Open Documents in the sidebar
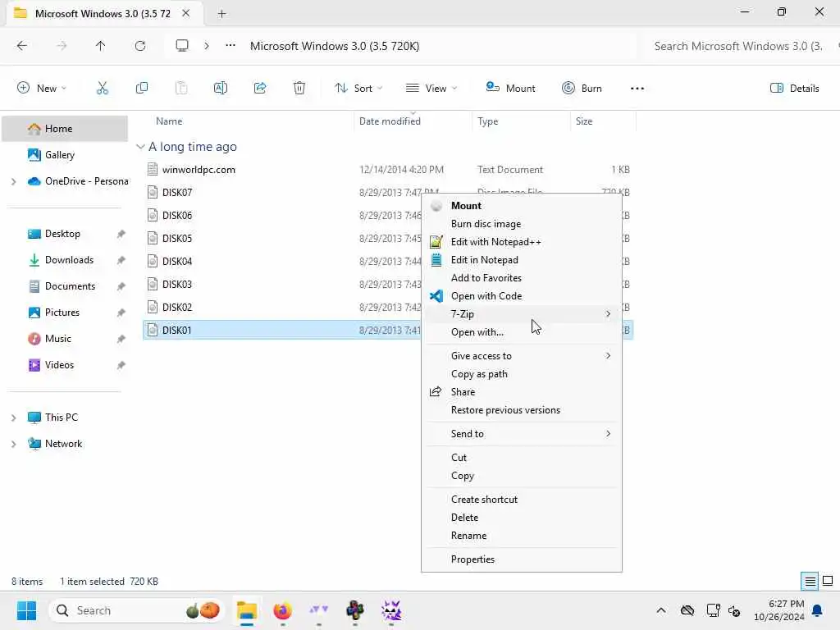 pos(65,286)
